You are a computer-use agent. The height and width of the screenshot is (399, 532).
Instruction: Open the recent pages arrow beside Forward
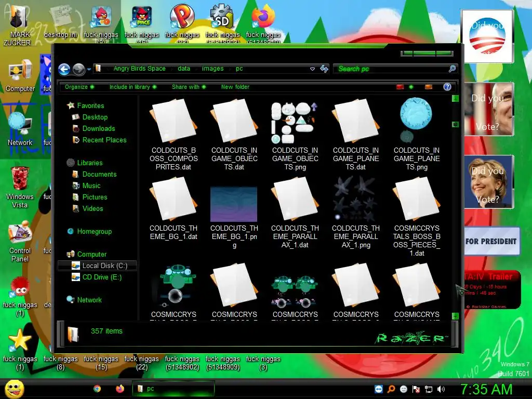click(x=89, y=69)
